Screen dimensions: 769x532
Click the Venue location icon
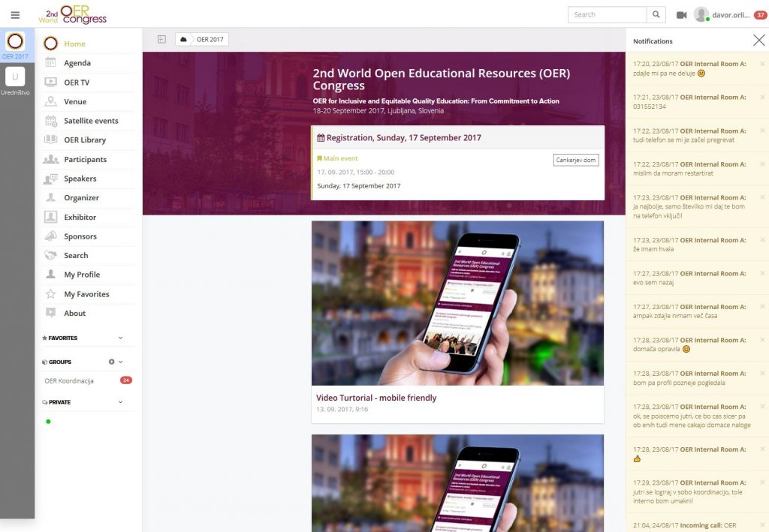click(x=50, y=101)
